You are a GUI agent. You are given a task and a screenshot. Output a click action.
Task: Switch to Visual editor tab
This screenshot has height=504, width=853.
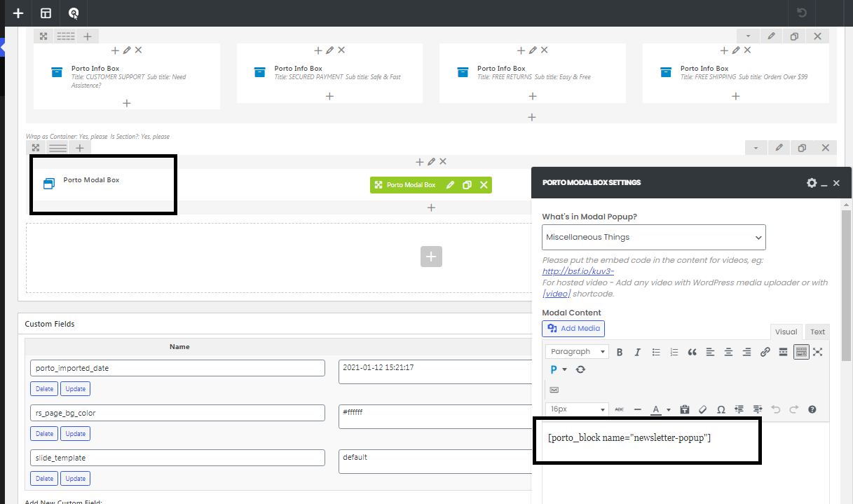786,332
